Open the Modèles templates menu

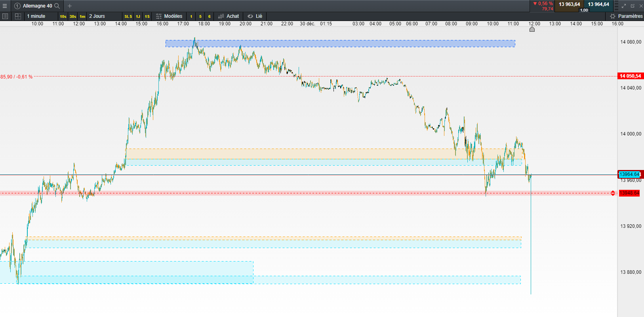coord(169,16)
